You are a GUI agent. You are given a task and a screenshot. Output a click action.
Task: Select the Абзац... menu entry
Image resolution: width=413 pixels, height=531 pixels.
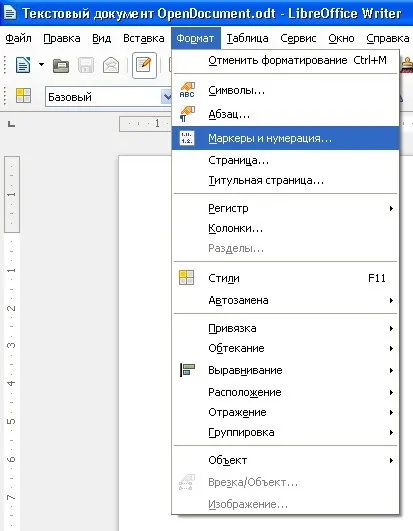coord(286,114)
